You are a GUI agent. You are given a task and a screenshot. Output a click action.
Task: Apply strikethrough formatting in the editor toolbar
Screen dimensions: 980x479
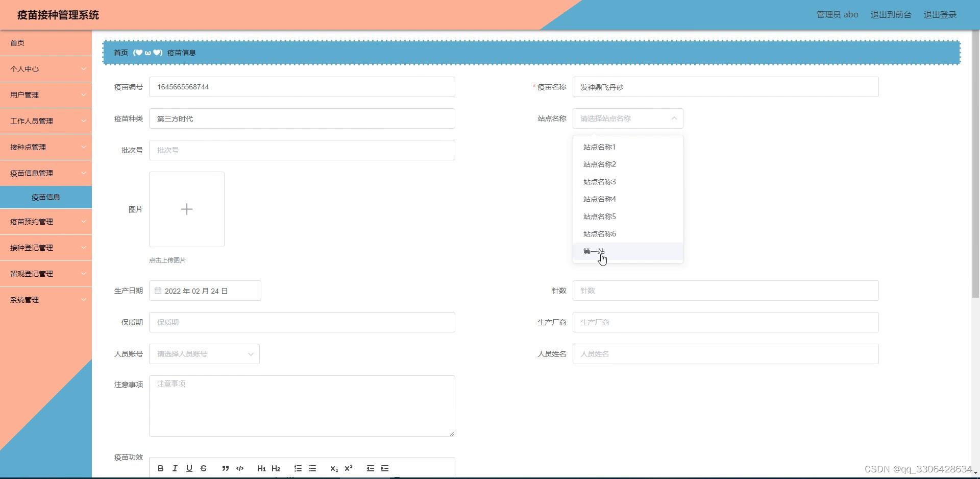[204, 468]
